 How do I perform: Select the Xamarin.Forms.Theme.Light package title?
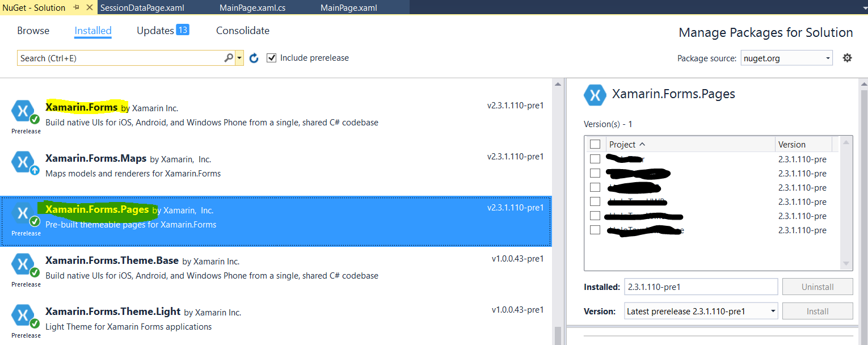[113, 312]
